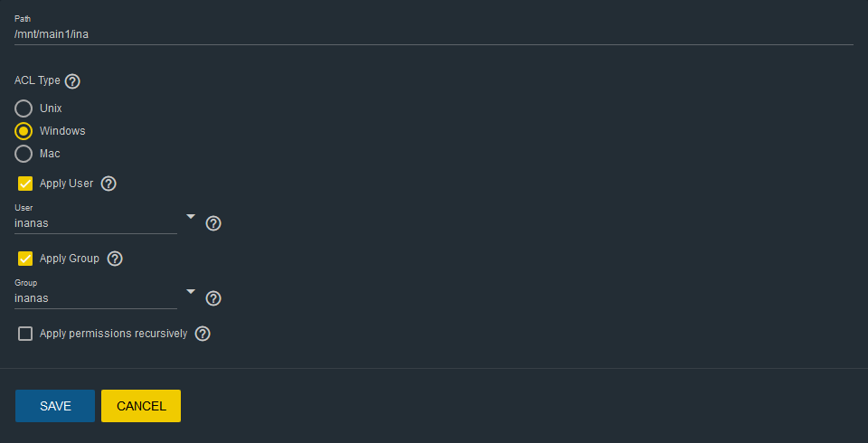The image size is (868, 443).
Task: Open help icon beside Group dropdown
Action: pyautogui.click(x=213, y=298)
